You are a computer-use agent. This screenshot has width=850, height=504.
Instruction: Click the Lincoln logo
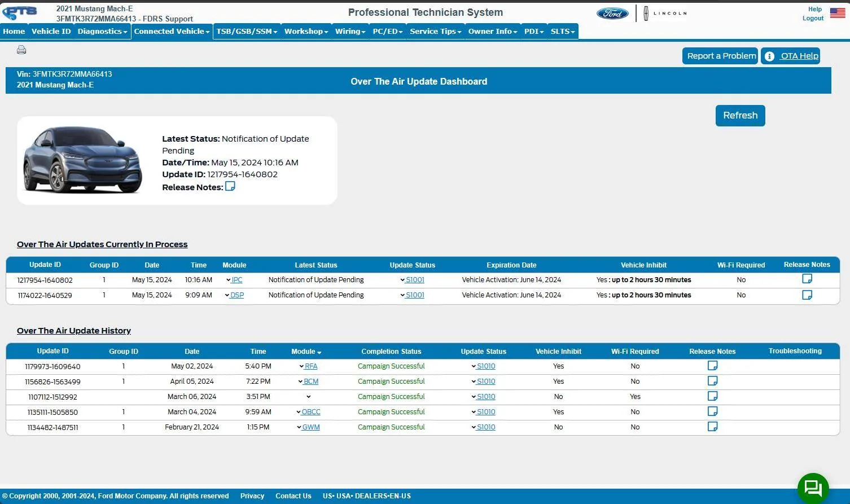(x=665, y=13)
